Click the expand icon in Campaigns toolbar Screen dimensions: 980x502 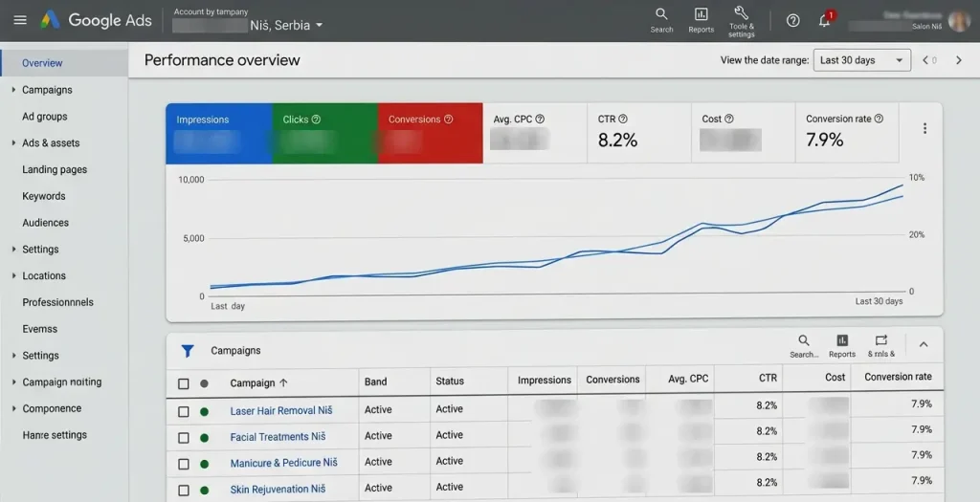pyautogui.click(x=881, y=346)
